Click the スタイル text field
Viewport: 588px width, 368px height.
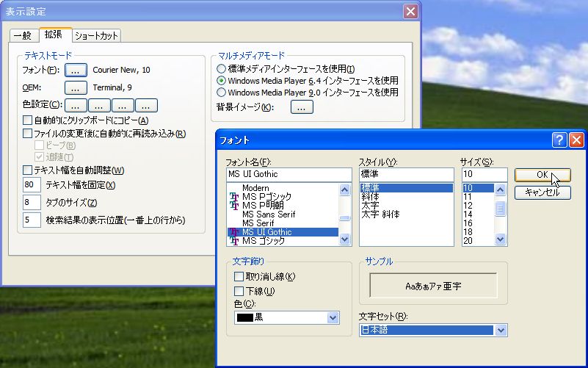tap(407, 174)
